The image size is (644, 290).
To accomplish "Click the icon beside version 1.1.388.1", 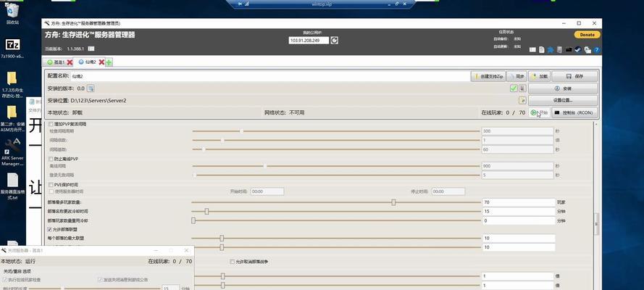I will point(91,49).
